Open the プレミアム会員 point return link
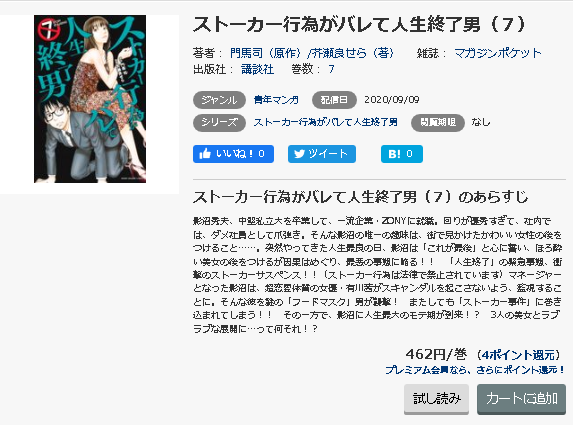The height and width of the screenshot is (425, 573). 475,370
